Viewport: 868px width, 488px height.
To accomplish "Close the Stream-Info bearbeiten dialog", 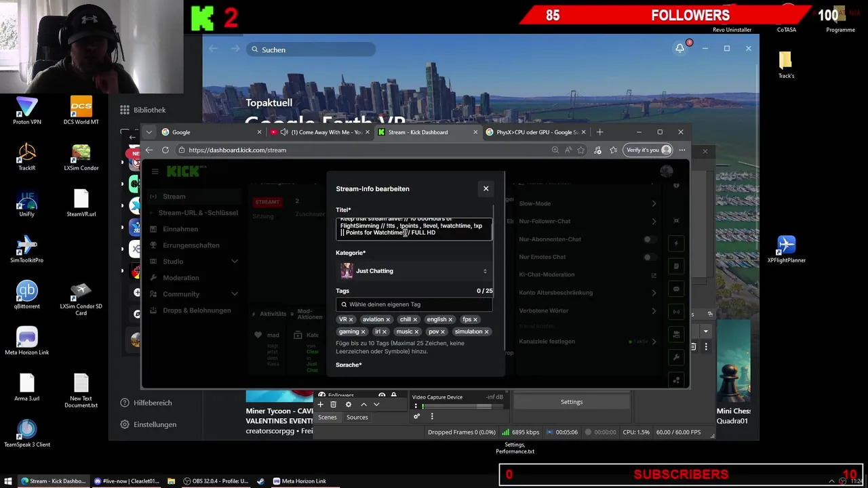I will [x=486, y=188].
